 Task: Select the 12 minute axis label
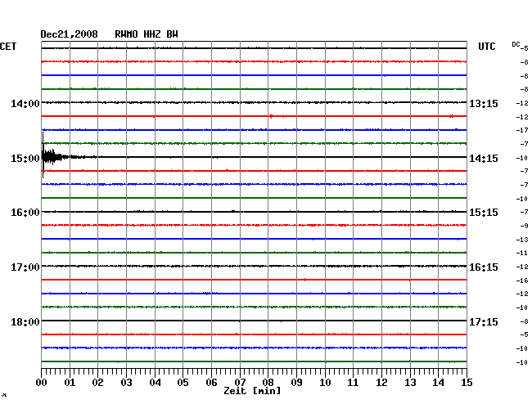[381, 382]
